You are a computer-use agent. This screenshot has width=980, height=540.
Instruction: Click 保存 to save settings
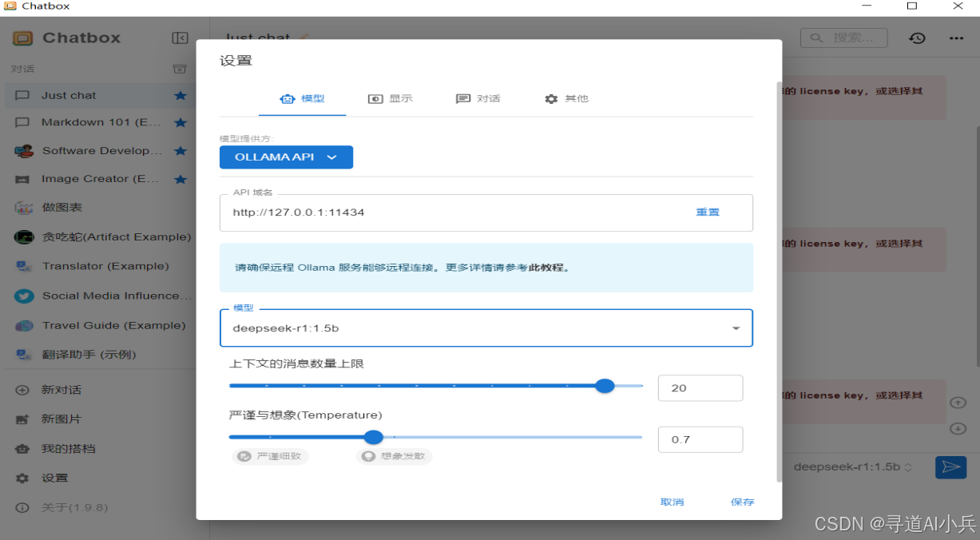click(x=742, y=502)
